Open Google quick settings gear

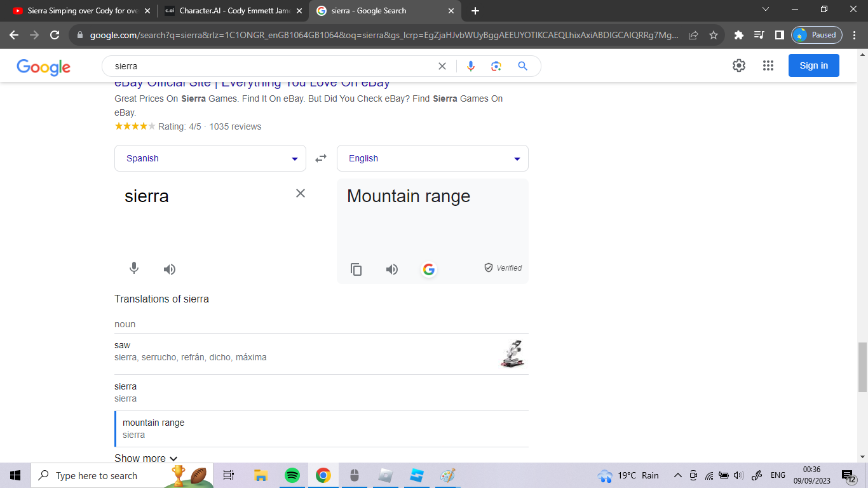pyautogui.click(x=738, y=65)
